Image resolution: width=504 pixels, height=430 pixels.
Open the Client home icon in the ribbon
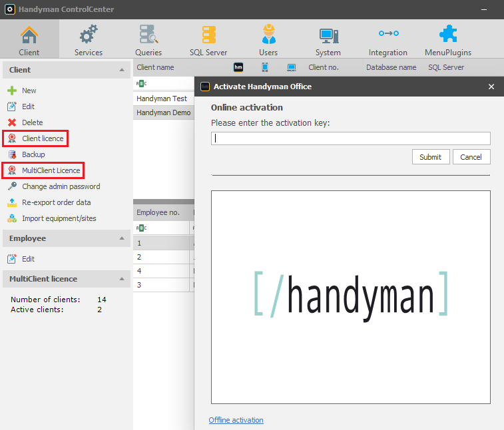click(29, 35)
